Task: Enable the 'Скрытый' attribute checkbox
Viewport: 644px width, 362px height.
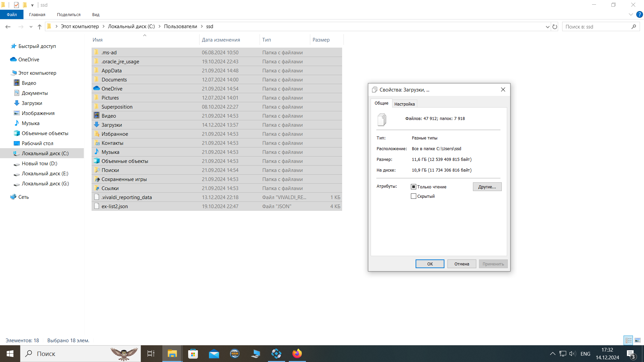Action: click(x=414, y=196)
